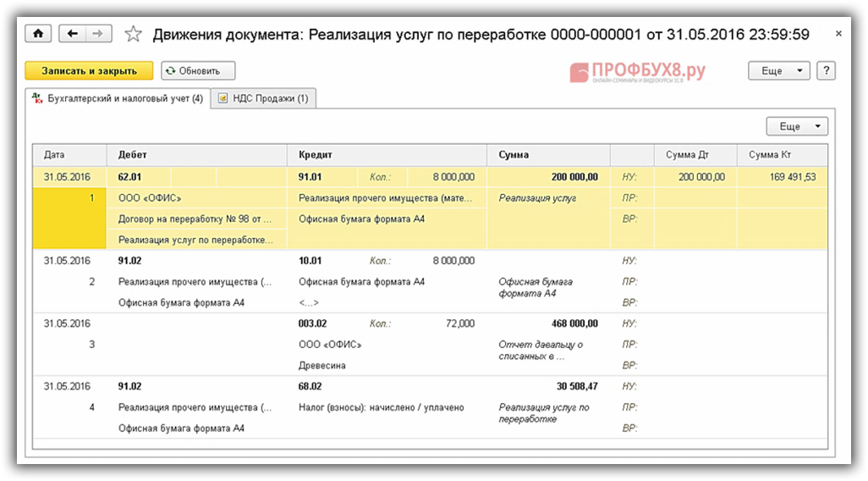Add document to favorites with star
Screen dimensions: 868x481
click(x=133, y=35)
